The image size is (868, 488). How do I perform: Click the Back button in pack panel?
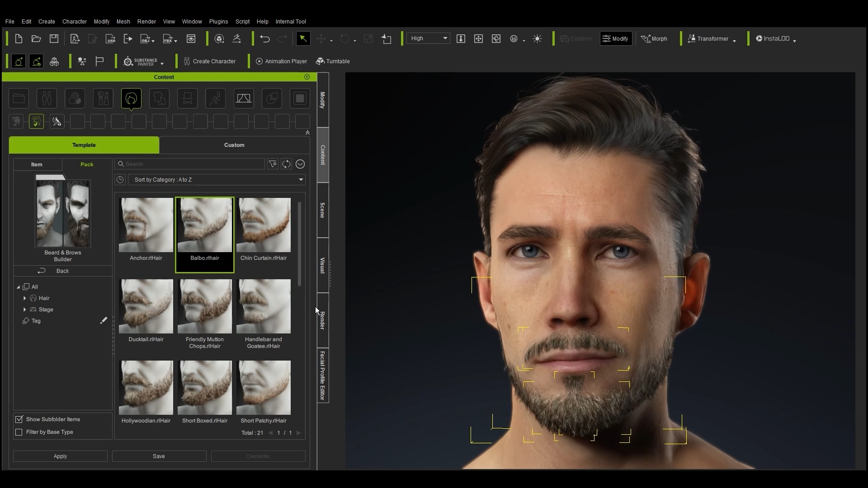pyautogui.click(x=62, y=271)
